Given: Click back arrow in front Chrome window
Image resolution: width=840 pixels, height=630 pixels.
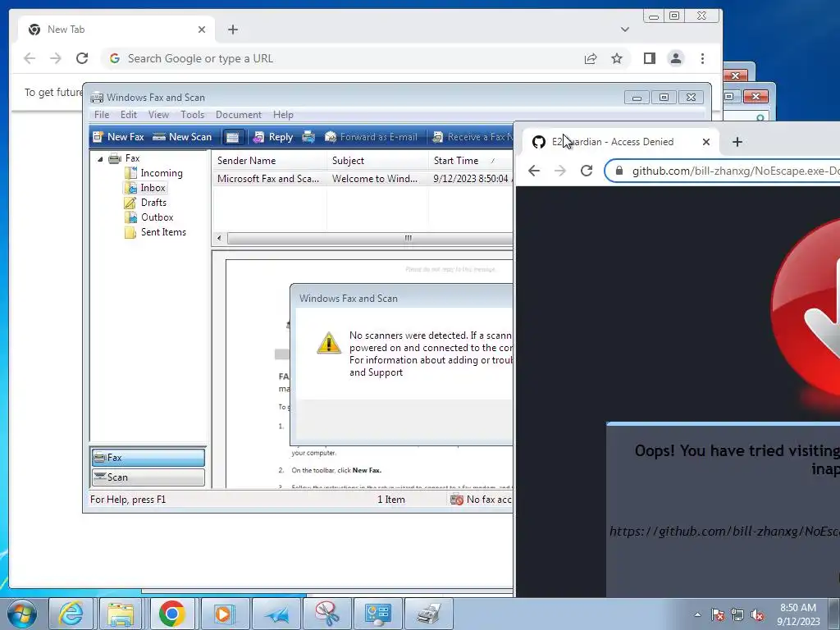Looking at the screenshot, I should (534, 171).
